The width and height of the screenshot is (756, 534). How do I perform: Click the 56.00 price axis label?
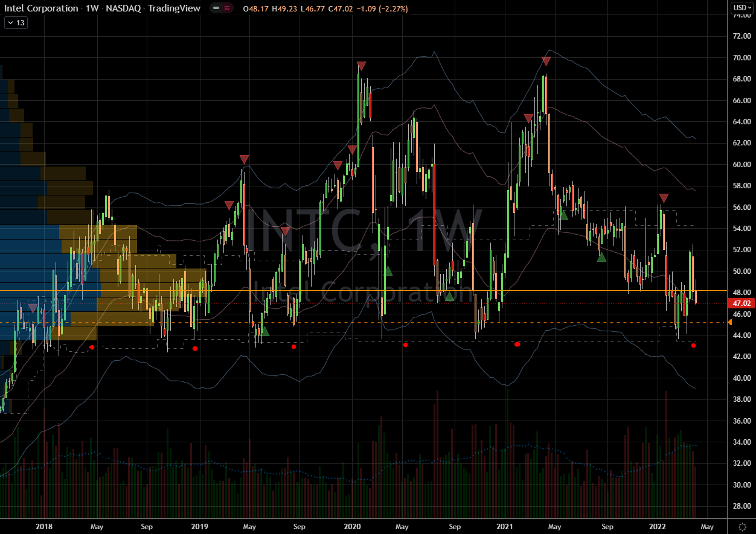[x=743, y=208]
